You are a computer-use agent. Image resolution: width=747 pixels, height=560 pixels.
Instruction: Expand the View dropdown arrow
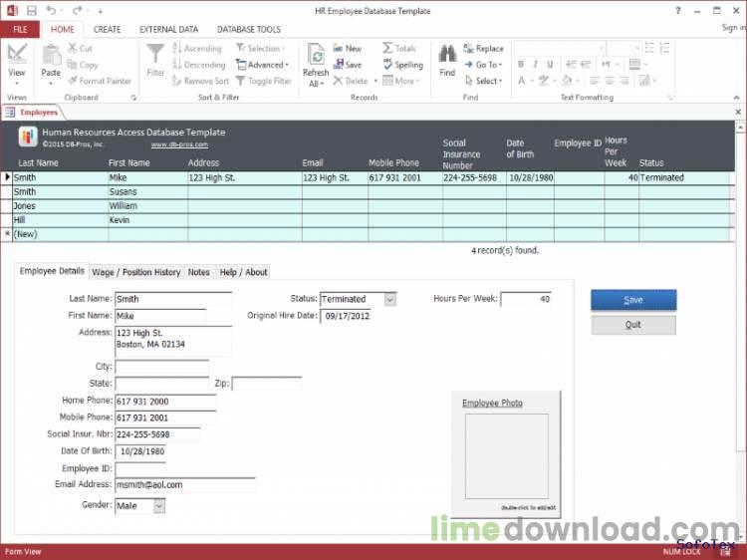17,84
